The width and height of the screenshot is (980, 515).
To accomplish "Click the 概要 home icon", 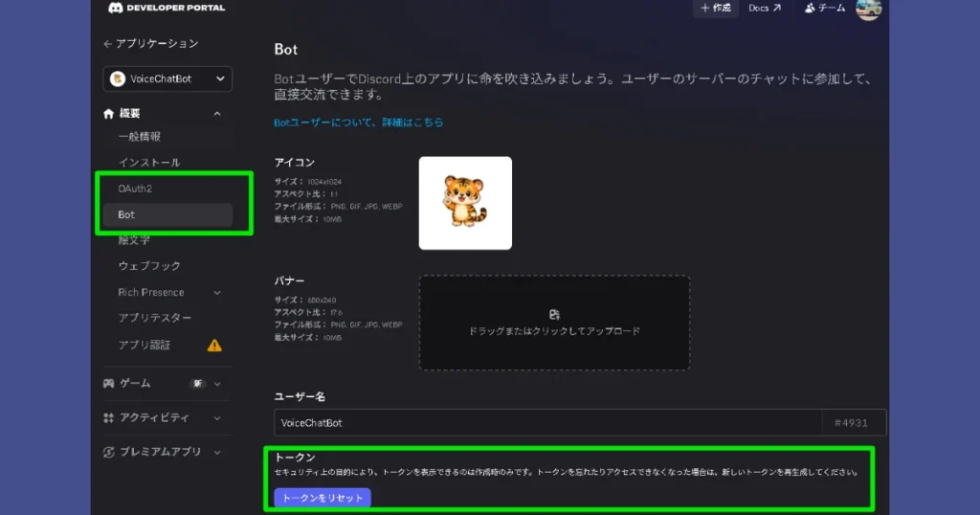I will pos(109,114).
